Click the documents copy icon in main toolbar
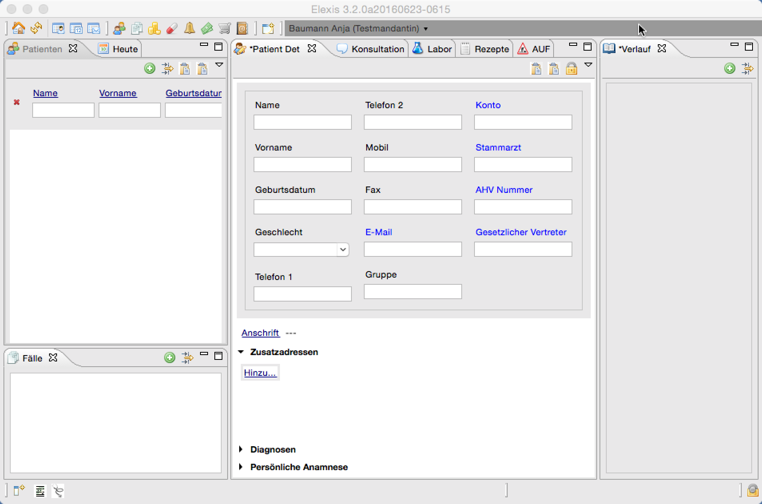 point(137,28)
